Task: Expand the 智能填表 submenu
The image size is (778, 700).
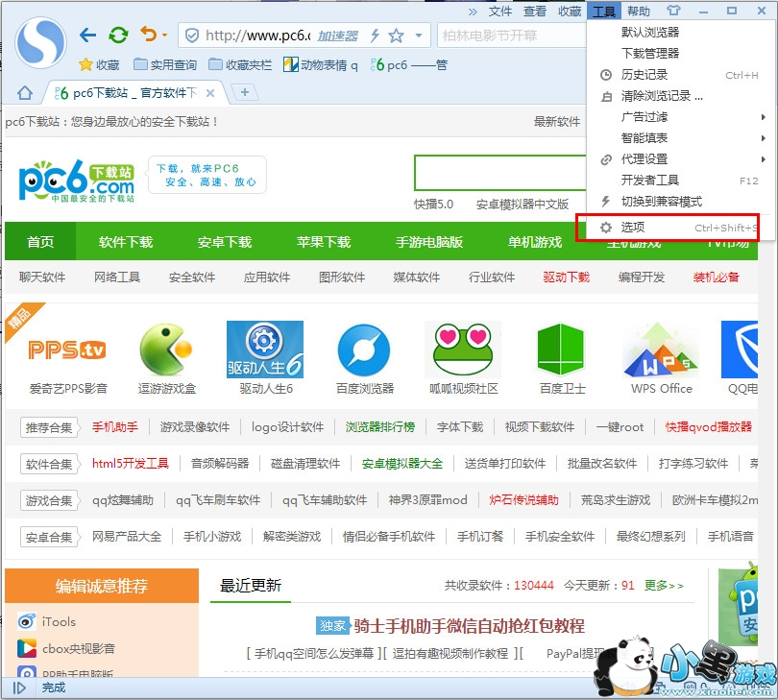Action: [680, 138]
